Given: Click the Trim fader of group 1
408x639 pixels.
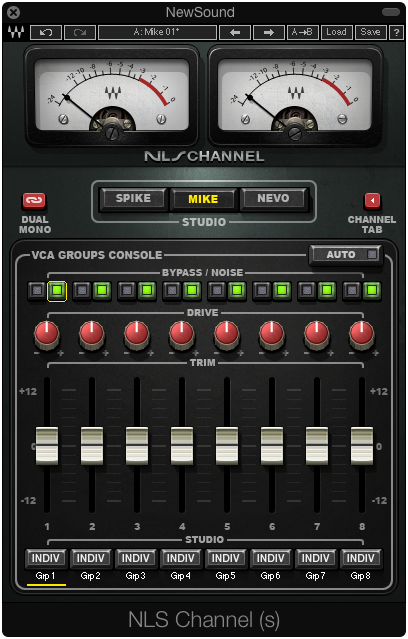Looking at the screenshot, I should pyautogui.click(x=47, y=446).
